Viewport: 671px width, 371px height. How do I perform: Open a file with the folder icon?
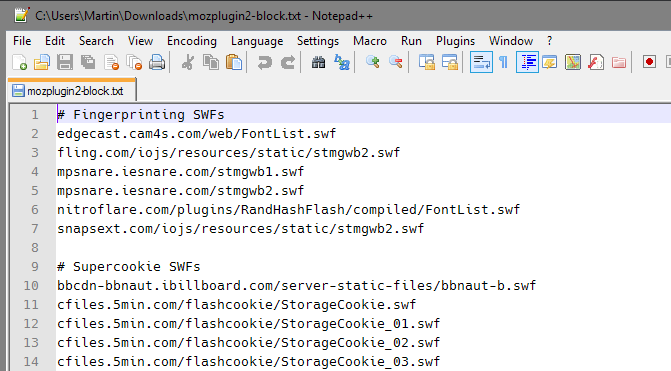(x=42, y=62)
